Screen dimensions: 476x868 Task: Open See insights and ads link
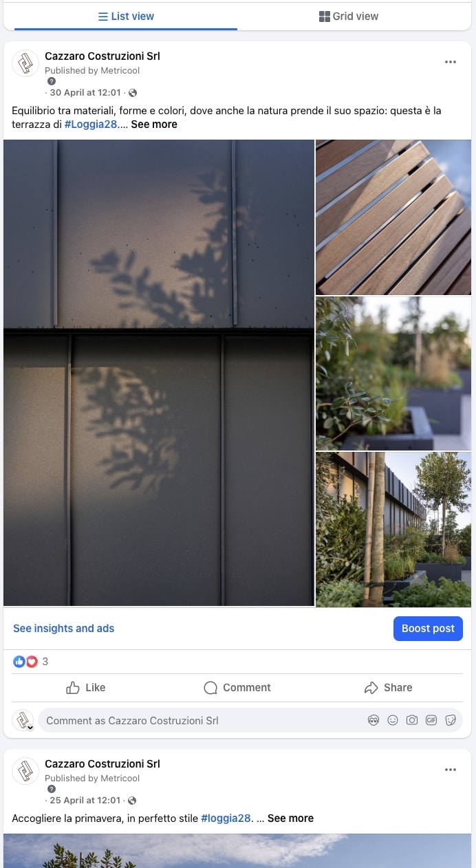coord(64,629)
